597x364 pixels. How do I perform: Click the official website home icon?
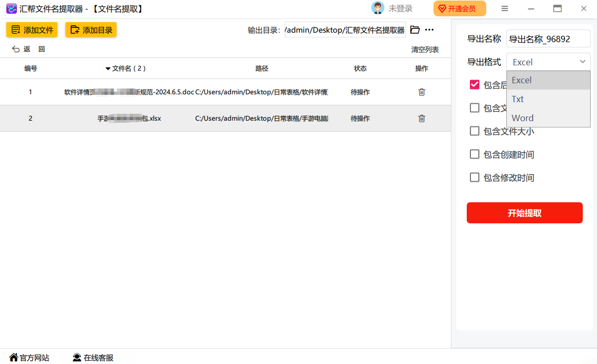pyautogui.click(x=14, y=357)
